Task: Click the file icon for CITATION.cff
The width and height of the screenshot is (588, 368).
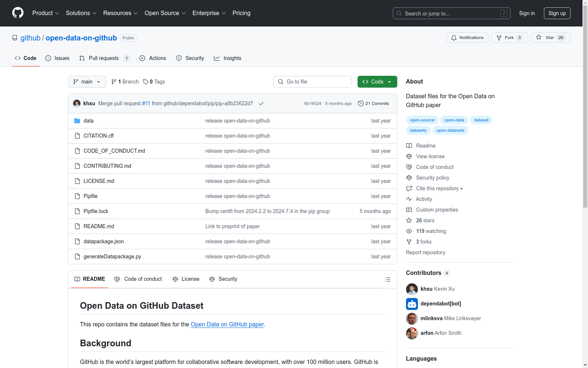Action: pyautogui.click(x=77, y=136)
